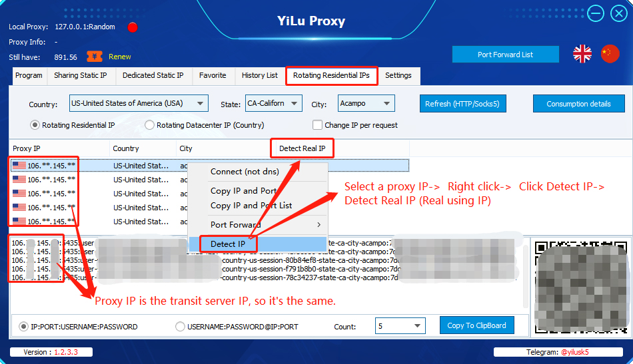
Task: Click the 891.56 balance value
Action: tap(65, 57)
